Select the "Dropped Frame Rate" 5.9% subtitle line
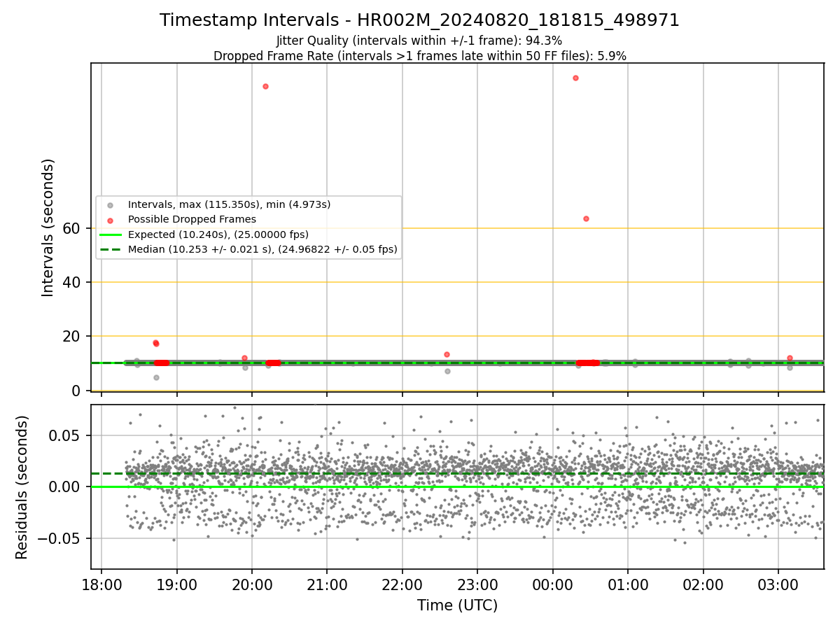Image resolution: width=840 pixels, height=630 pixels. [419, 56]
